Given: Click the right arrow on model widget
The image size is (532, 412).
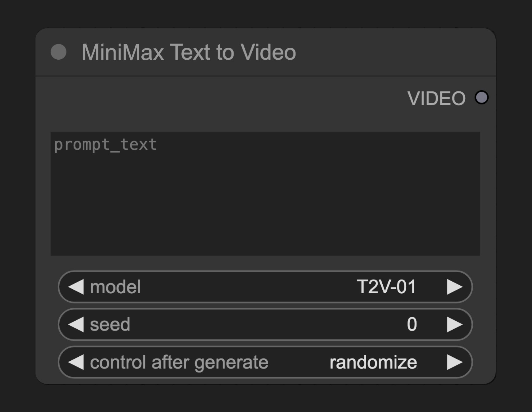Looking at the screenshot, I should point(454,287).
